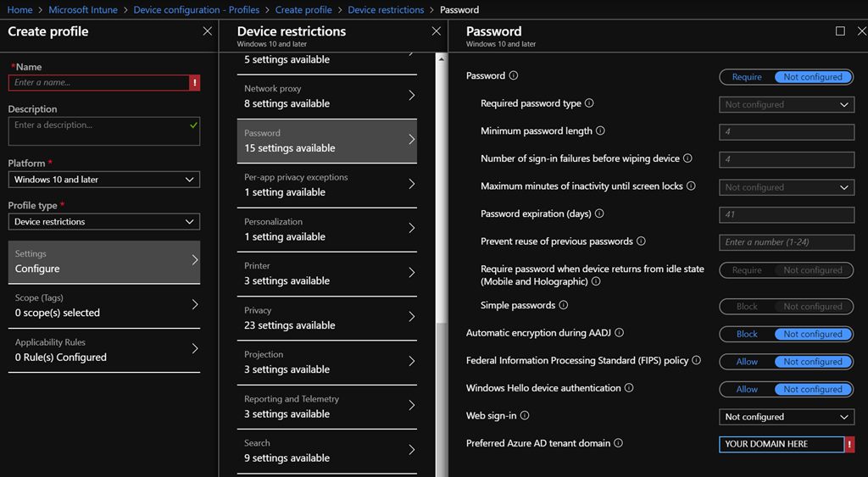Screen dimensions: 868x477
Task: Click info icon beside Simple passwords
Action: tap(564, 305)
